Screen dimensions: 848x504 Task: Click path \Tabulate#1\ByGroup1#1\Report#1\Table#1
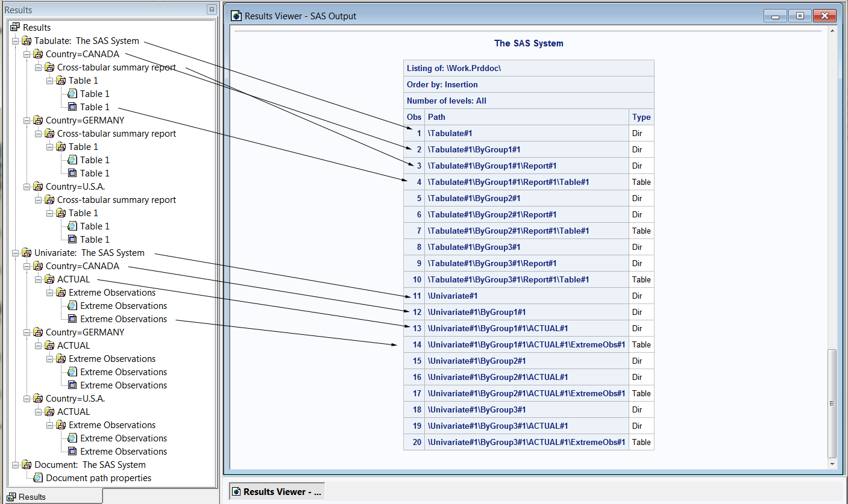(508, 182)
